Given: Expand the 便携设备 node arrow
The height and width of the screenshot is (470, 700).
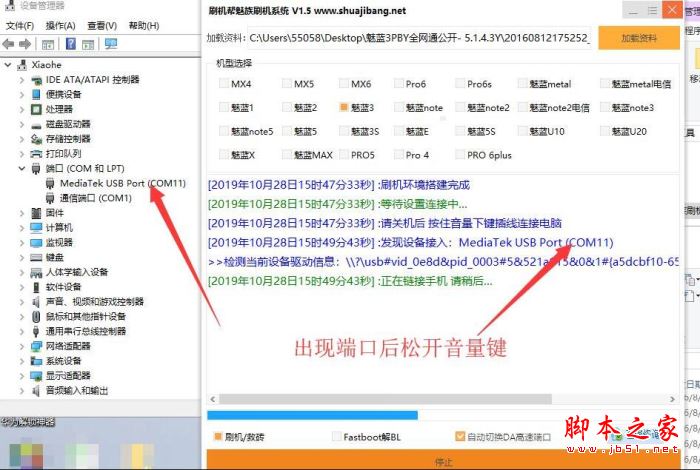Looking at the screenshot, I should (21, 95).
